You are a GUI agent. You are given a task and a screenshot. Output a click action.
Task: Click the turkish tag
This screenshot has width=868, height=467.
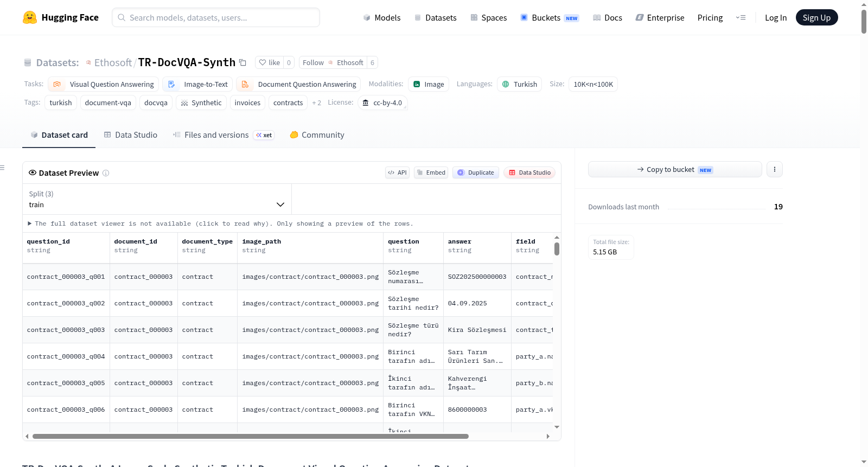[61, 103]
